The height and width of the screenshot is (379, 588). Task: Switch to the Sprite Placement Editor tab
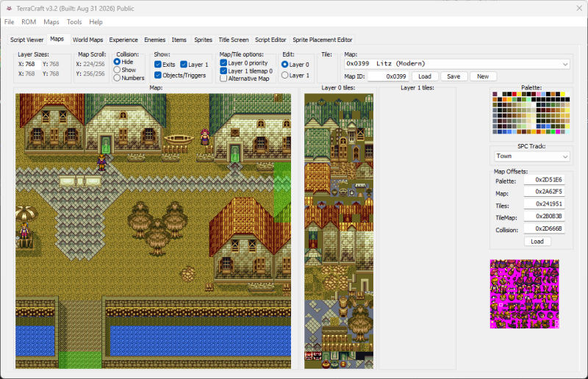coord(322,40)
